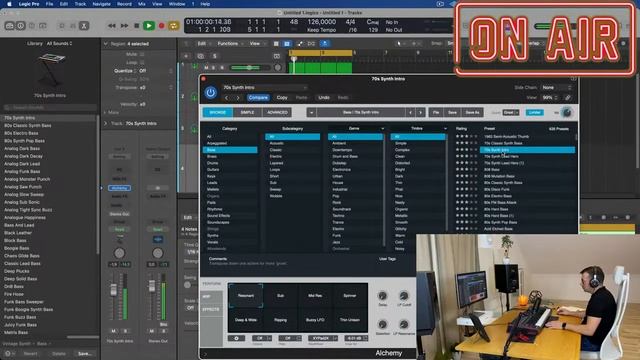Click the red Record button
The width and height of the screenshot is (640, 360).
tap(162, 26)
